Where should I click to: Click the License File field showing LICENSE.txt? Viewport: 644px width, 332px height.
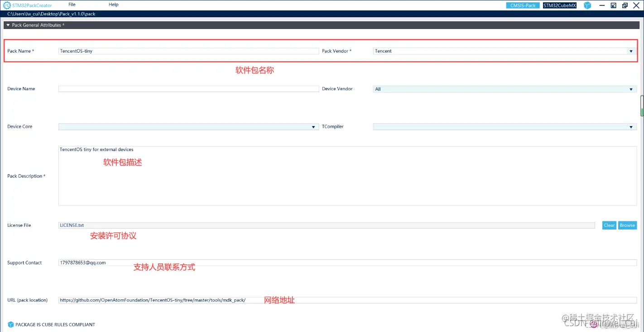(x=327, y=225)
